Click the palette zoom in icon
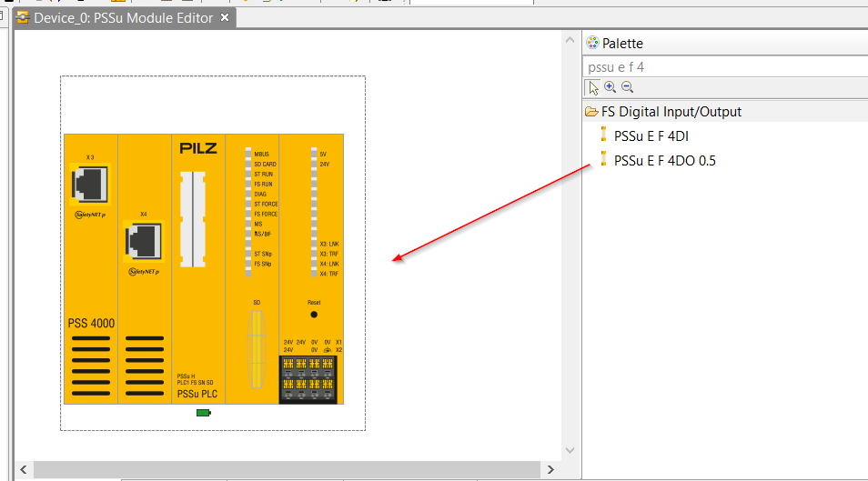 coord(610,87)
